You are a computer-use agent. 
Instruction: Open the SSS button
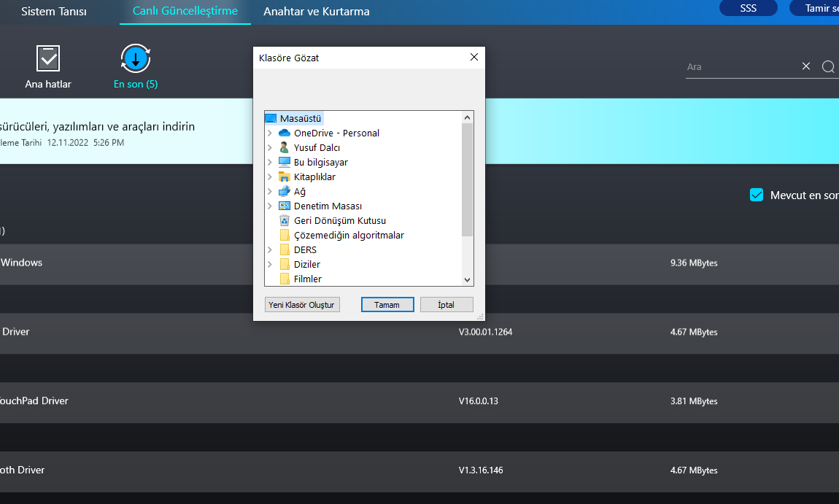tap(748, 8)
